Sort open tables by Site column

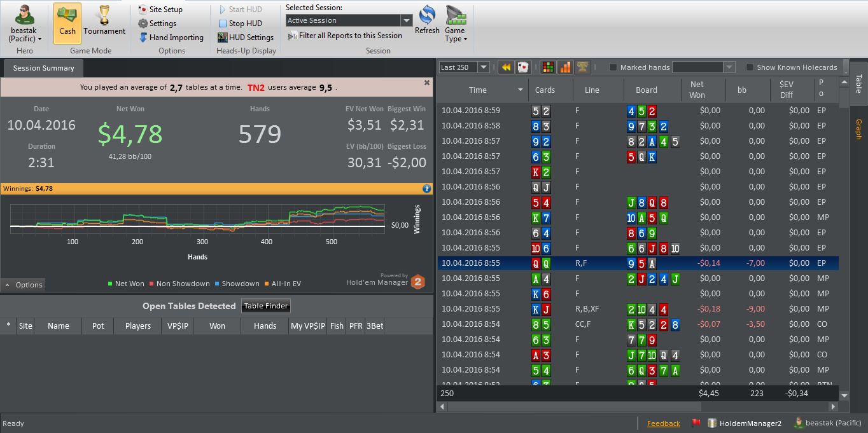click(25, 326)
